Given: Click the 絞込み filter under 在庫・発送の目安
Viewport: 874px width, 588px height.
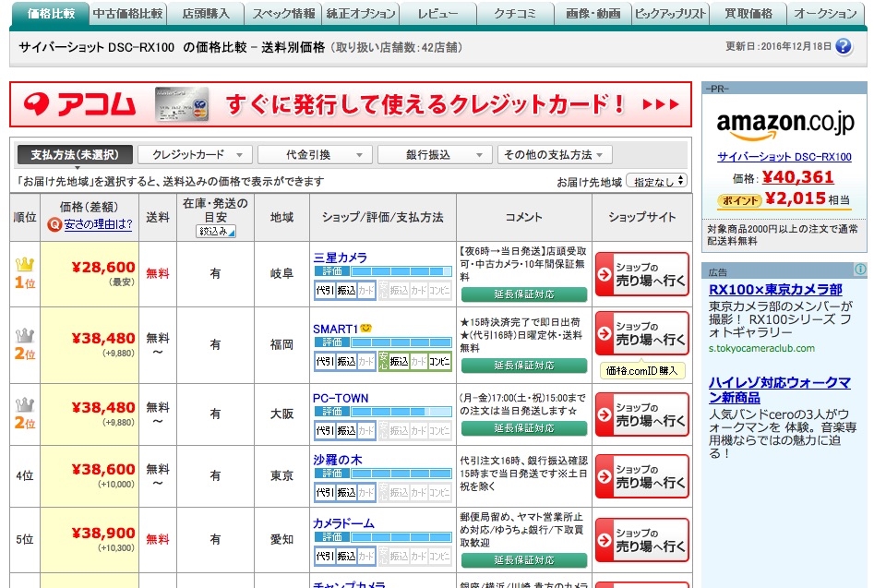Looking at the screenshot, I should coord(216,231).
